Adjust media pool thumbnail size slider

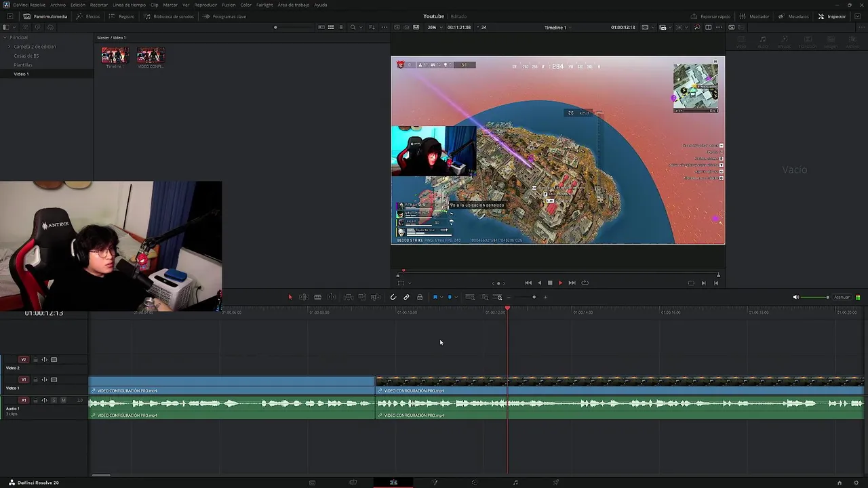click(275, 27)
